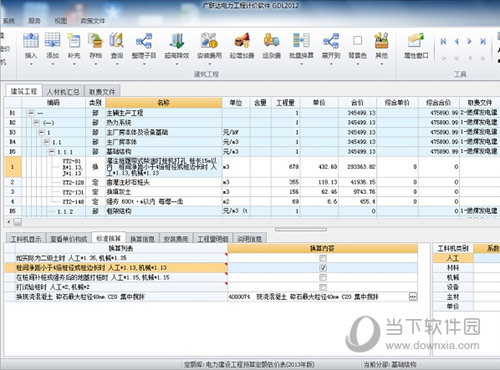Collapse the 1.1.1 基础结构 node
This screenshot has width=500, height=370.
tap(52, 152)
